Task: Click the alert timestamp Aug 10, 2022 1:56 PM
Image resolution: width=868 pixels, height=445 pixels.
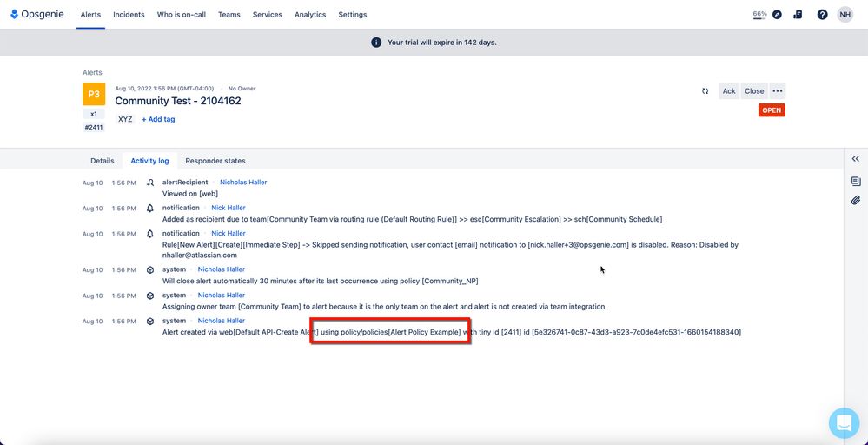Action: (165, 89)
